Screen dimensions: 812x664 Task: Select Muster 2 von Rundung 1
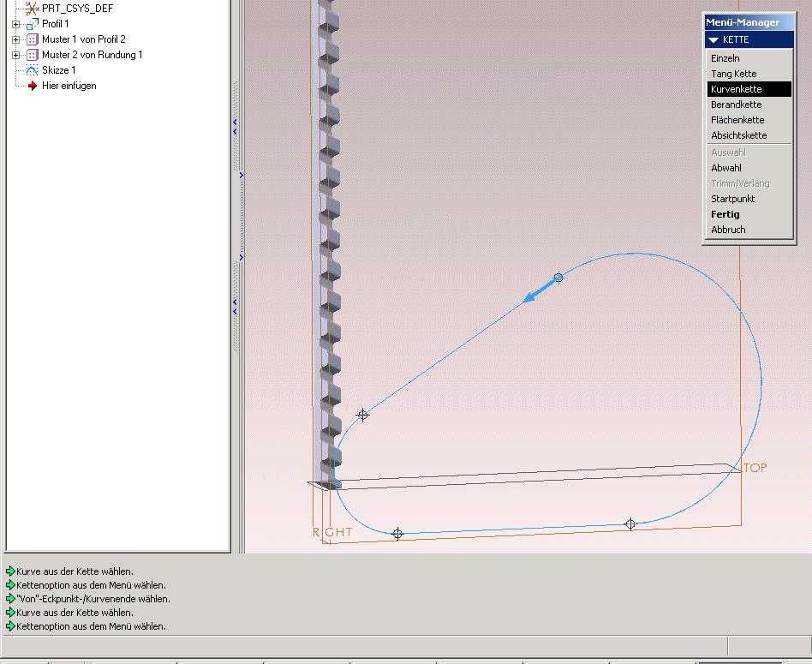coord(93,55)
